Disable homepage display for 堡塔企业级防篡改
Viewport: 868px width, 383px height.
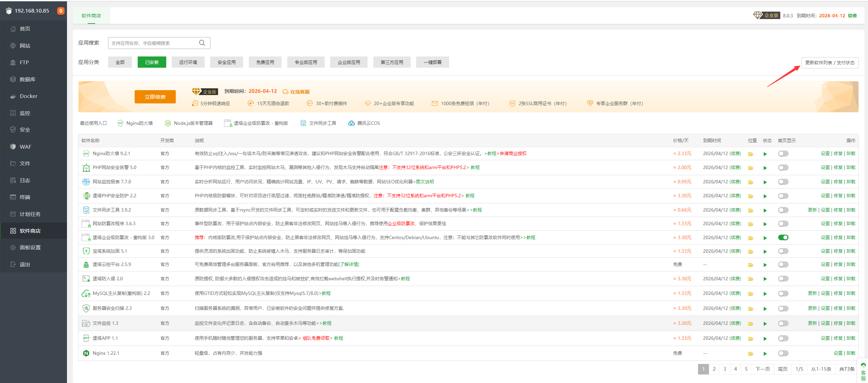pos(783,237)
